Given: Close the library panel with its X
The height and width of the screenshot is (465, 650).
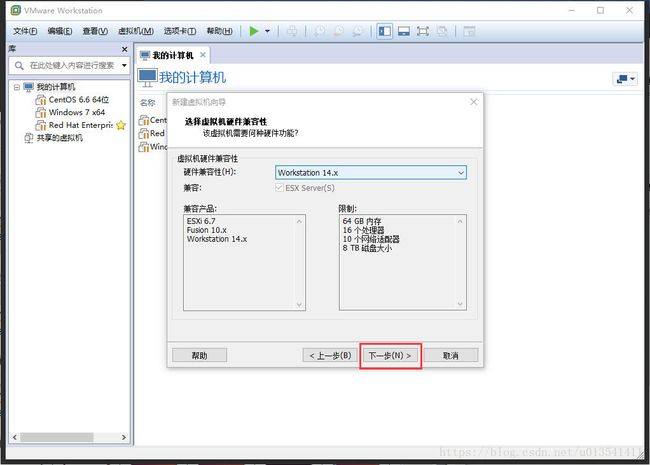Looking at the screenshot, I should click(124, 49).
